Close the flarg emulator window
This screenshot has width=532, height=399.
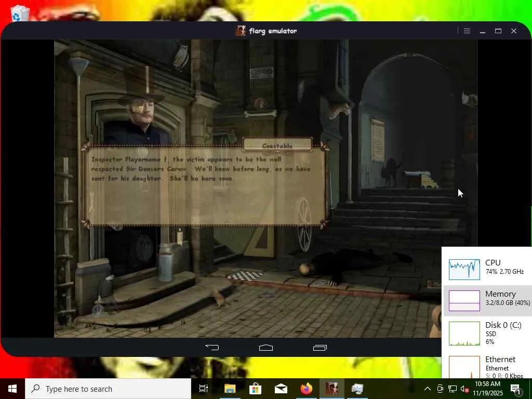(514, 31)
